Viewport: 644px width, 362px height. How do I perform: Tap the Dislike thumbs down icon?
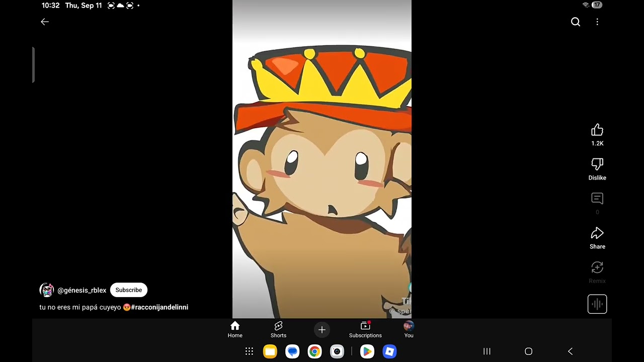pyautogui.click(x=597, y=164)
